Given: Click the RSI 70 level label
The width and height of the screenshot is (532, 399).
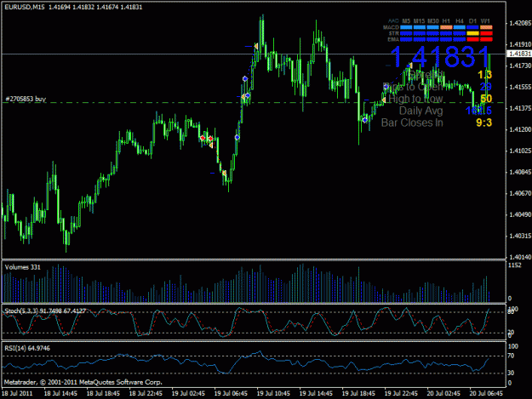Looking at the screenshot, I should [x=511, y=356].
